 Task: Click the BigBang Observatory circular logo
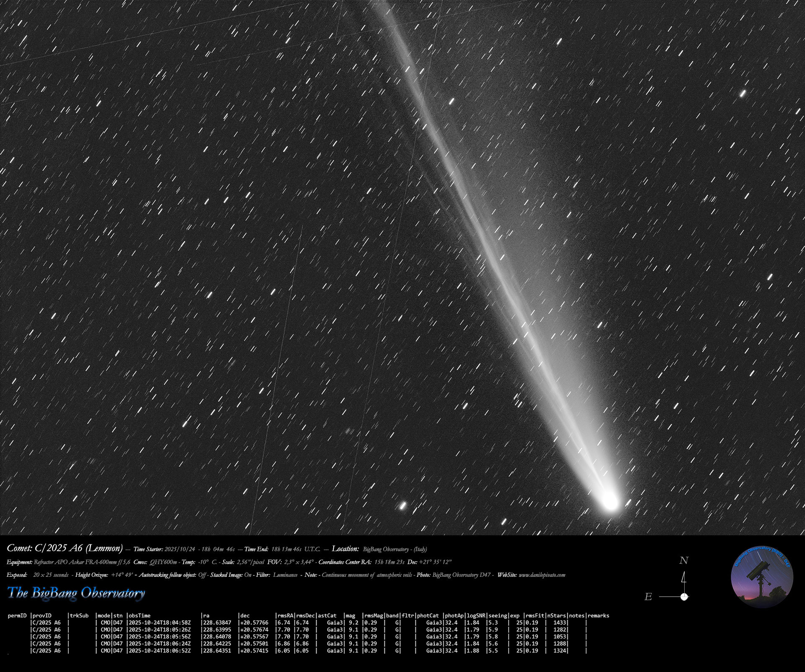click(x=762, y=577)
